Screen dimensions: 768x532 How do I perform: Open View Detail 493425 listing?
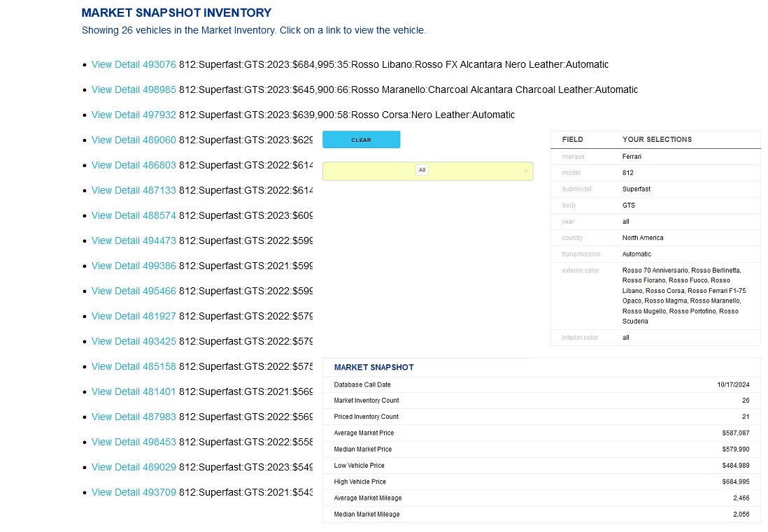click(134, 341)
